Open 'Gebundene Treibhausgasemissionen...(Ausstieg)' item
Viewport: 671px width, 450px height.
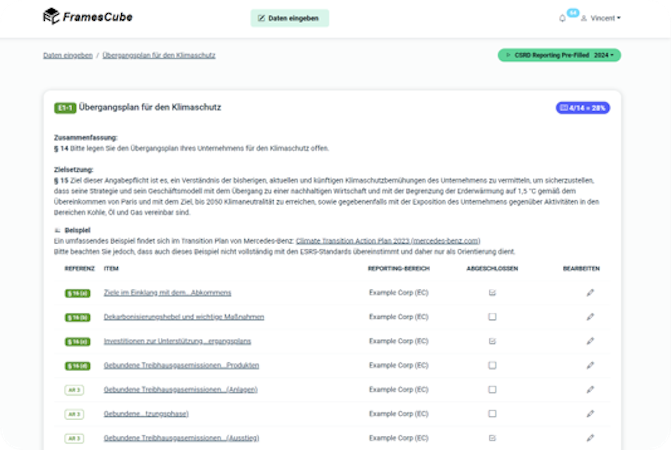(182, 437)
